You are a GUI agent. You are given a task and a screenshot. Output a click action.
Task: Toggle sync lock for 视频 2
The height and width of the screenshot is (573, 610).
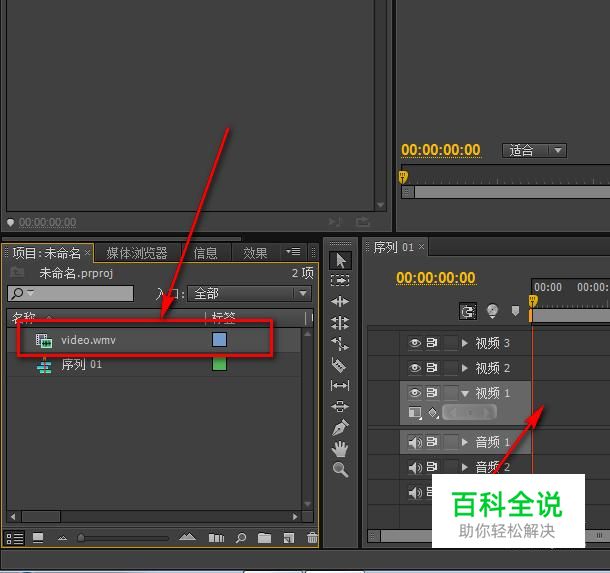pyautogui.click(x=432, y=368)
